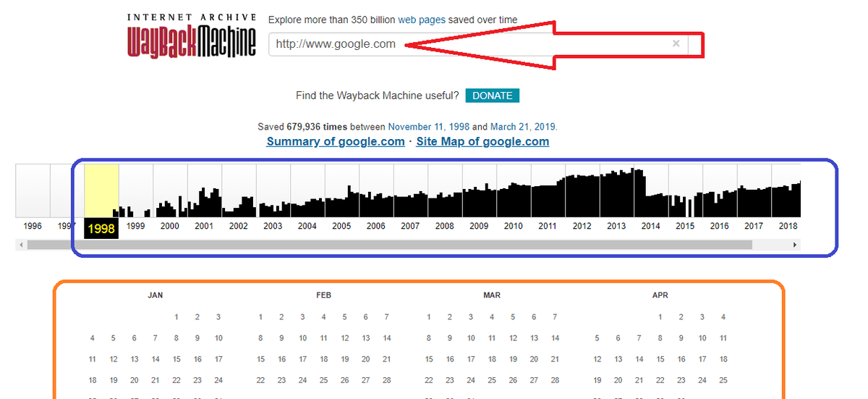Image resolution: width=868 pixels, height=399 pixels.
Task: Select year 2014 on the timeline
Action: pyautogui.click(x=651, y=226)
